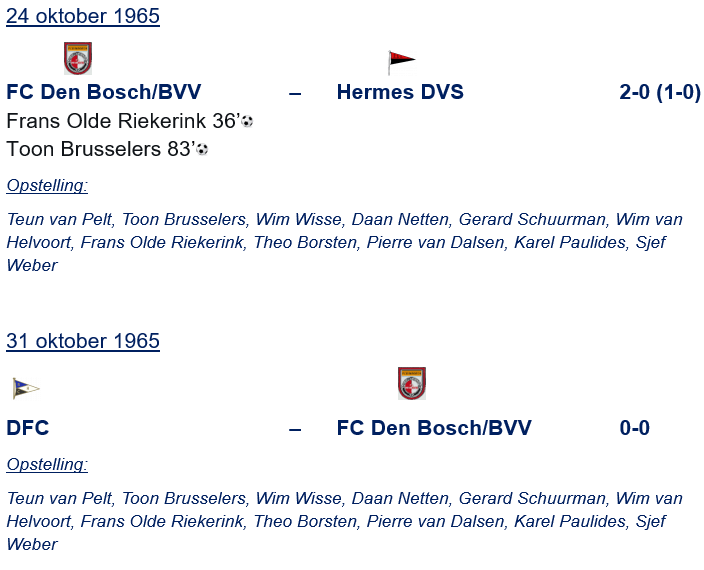
Task: Select the Hermes DVS team name
Action: [x=400, y=93]
